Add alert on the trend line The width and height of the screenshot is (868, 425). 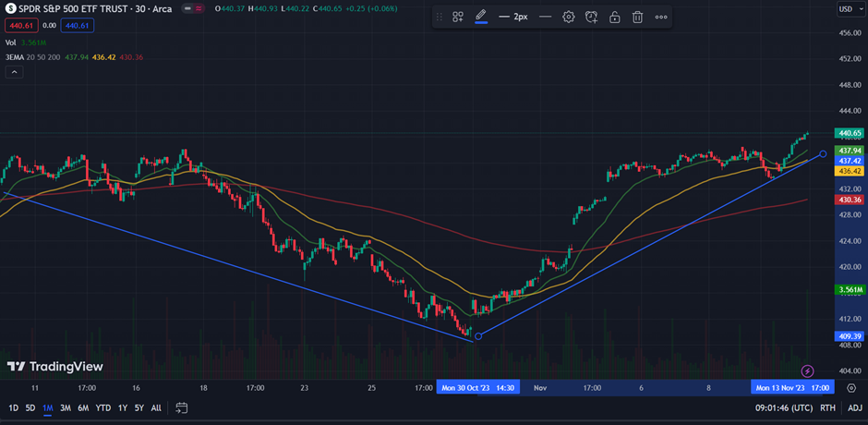(x=592, y=17)
